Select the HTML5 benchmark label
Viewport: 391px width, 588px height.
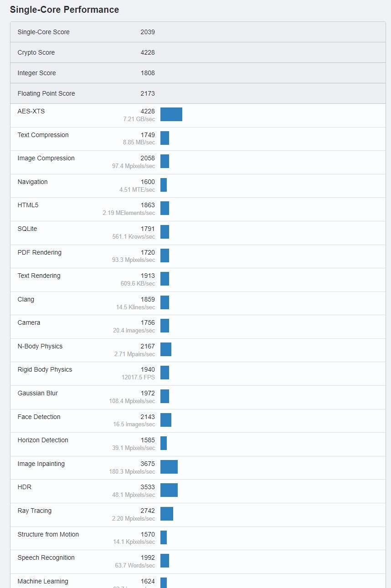coord(28,205)
